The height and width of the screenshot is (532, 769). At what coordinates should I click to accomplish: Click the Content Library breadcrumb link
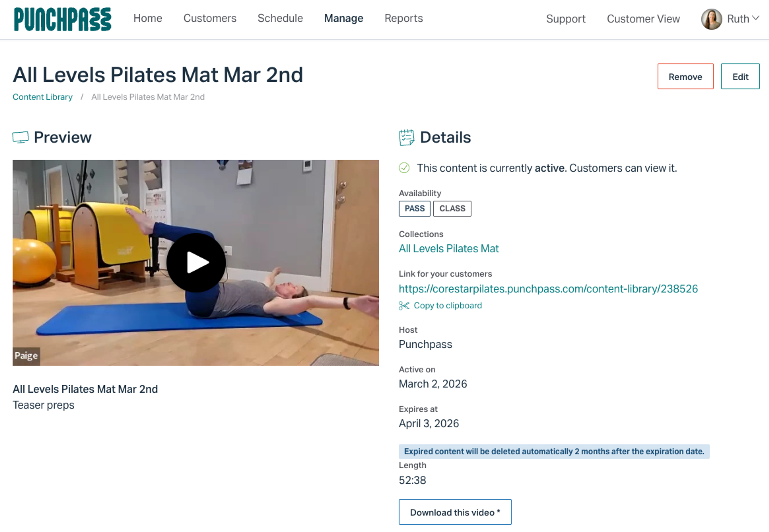tap(42, 97)
